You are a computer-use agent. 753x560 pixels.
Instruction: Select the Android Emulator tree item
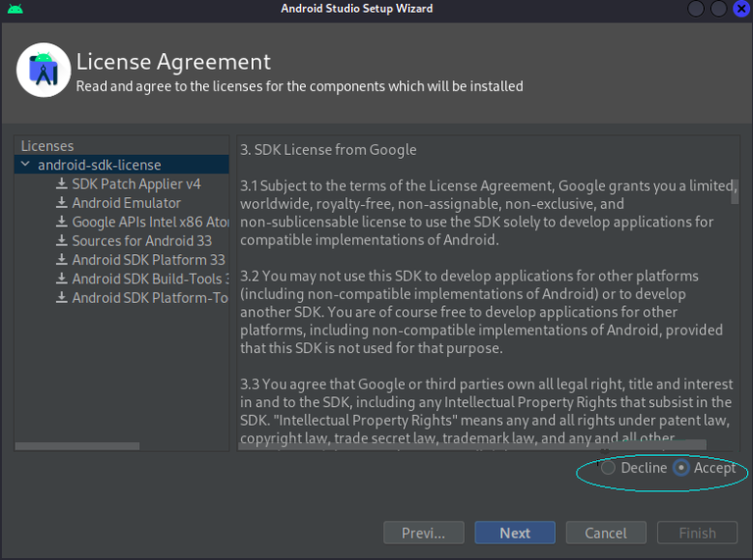(126, 203)
